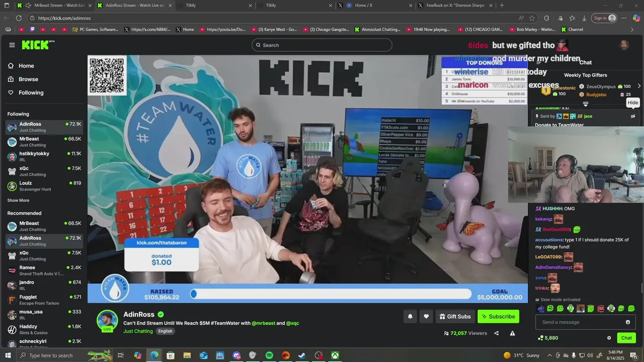Screen dimensions: 644x362
Task: Open Loulz channel in the Following list
Action: (x=44, y=186)
